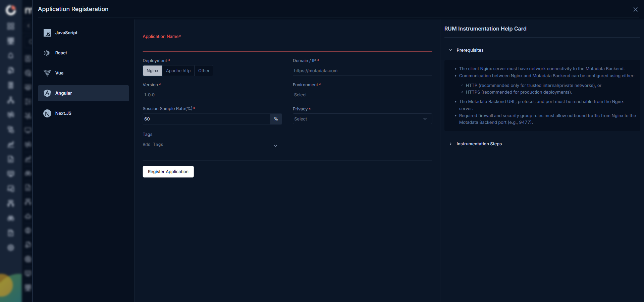Open the Privacy select dropdown
The width and height of the screenshot is (644, 302).
pyautogui.click(x=362, y=119)
